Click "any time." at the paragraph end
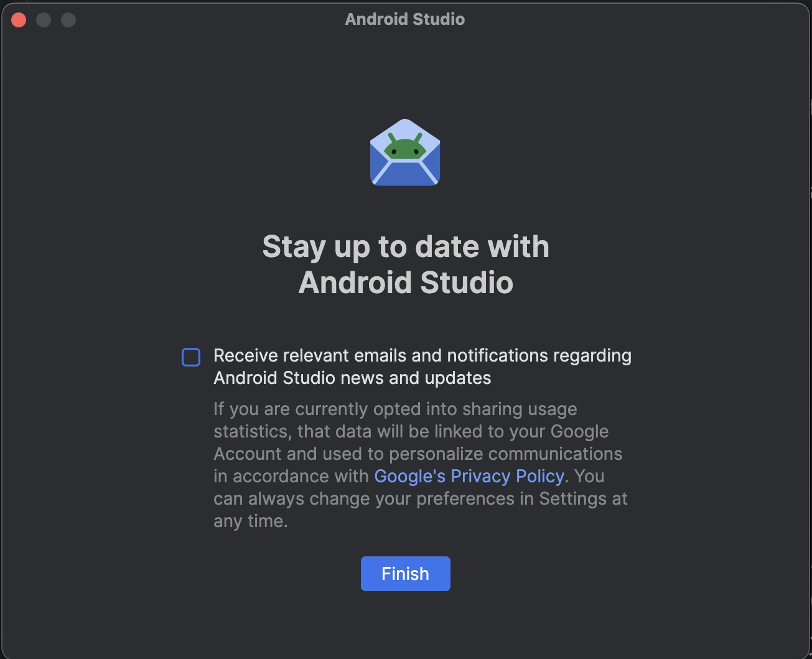The height and width of the screenshot is (659, 812). point(250,521)
